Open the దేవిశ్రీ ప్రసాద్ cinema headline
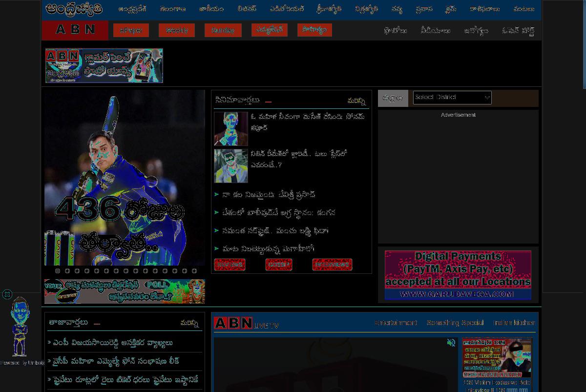 [x=269, y=195]
